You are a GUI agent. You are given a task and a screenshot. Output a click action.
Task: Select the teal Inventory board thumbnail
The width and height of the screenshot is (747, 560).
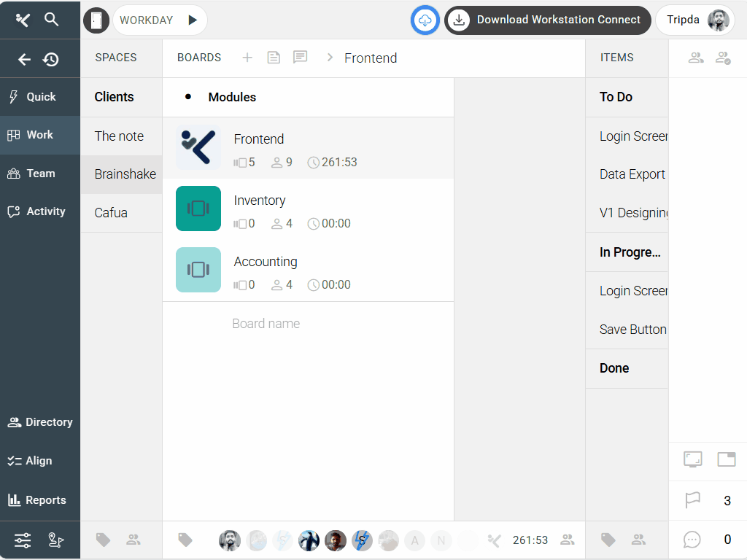click(198, 209)
